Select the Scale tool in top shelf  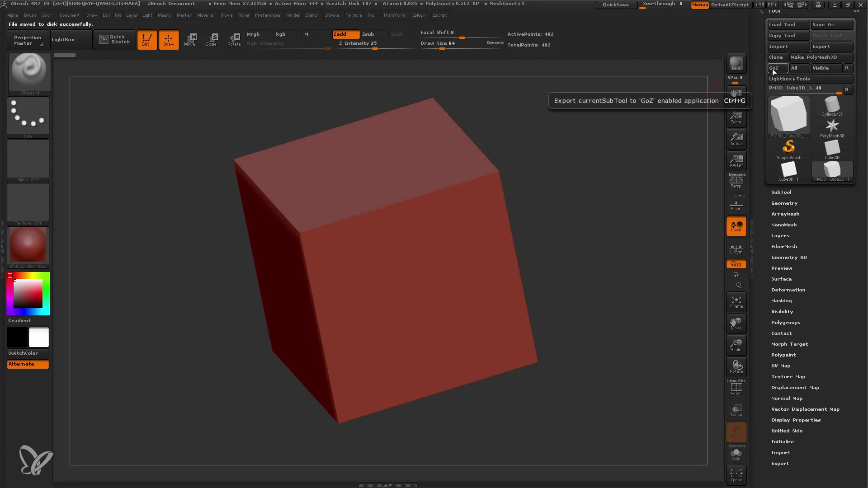(x=212, y=40)
